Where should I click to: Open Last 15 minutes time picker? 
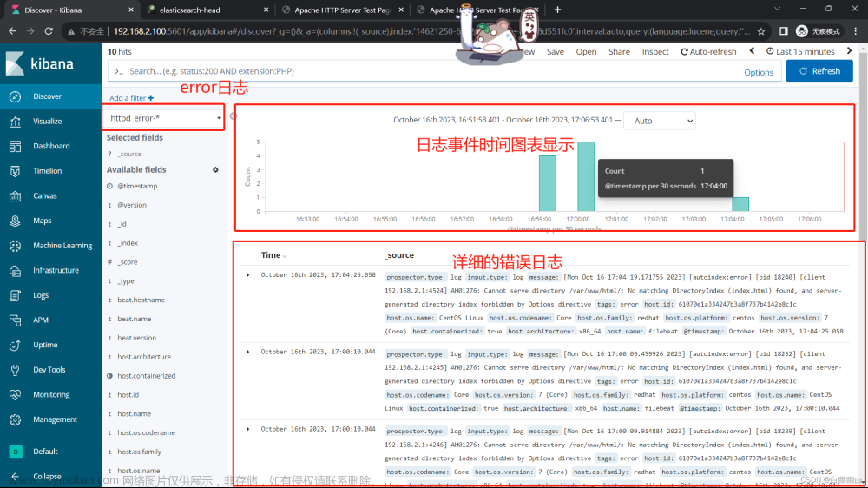point(800,51)
